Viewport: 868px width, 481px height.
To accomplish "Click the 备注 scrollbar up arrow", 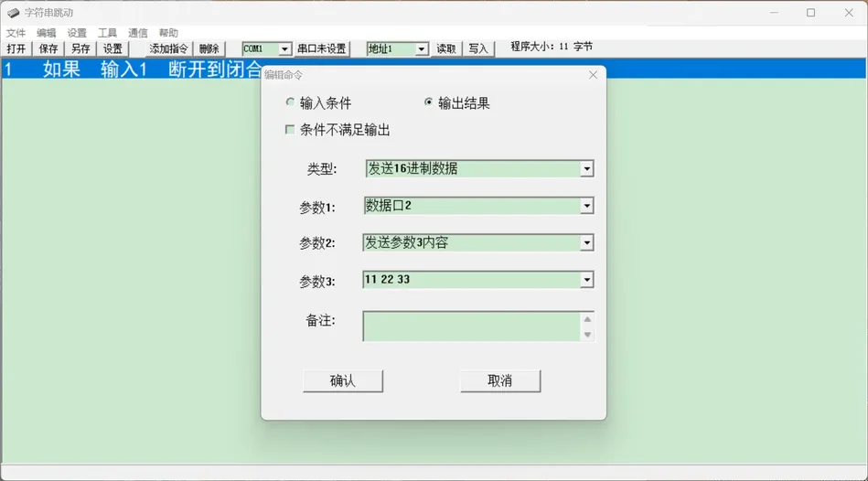I will 587,319.
